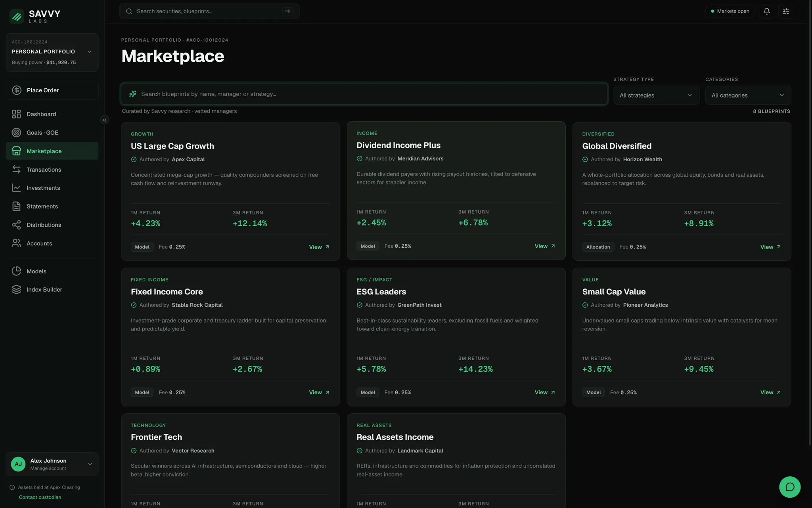This screenshot has height=508, width=812.
Task: Click the 8 BLUEPRINTS count label
Action: (x=771, y=111)
